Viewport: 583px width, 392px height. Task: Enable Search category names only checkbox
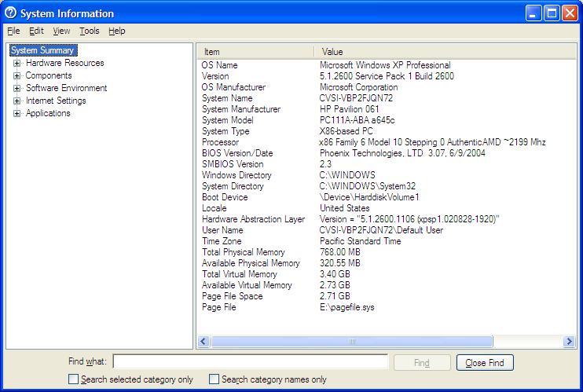click(x=214, y=379)
